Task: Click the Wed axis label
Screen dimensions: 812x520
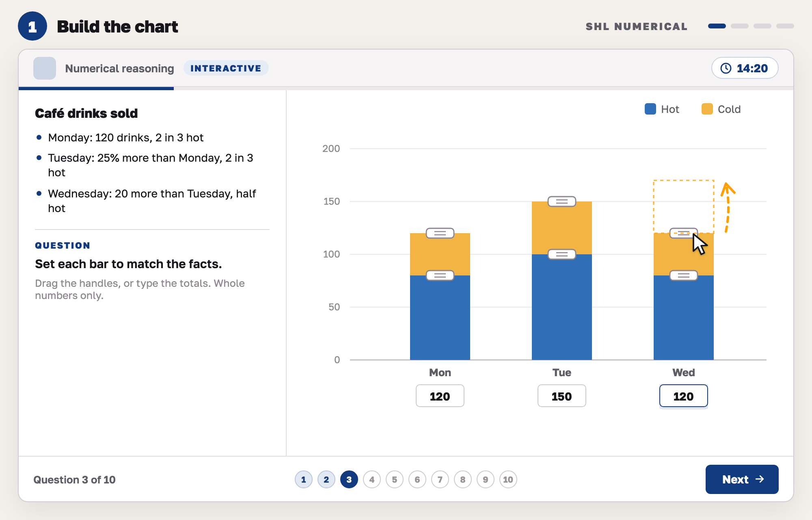Action: point(684,373)
